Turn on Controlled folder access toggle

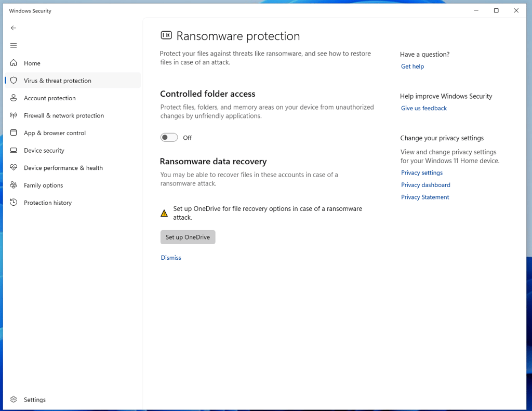click(169, 138)
